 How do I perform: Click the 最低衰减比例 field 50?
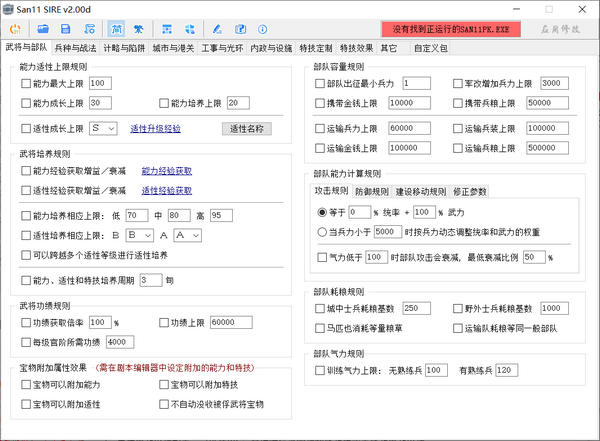tap(534, 257)
